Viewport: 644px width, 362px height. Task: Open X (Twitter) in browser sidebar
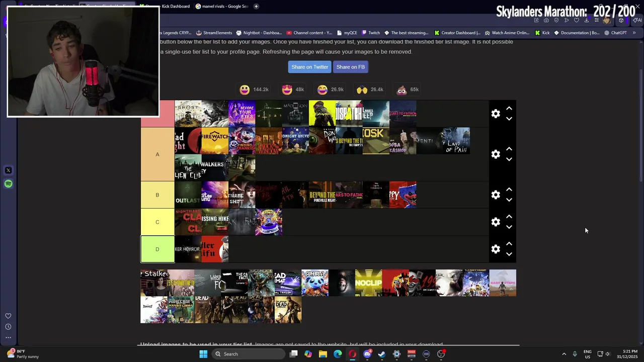pos(8,170)
